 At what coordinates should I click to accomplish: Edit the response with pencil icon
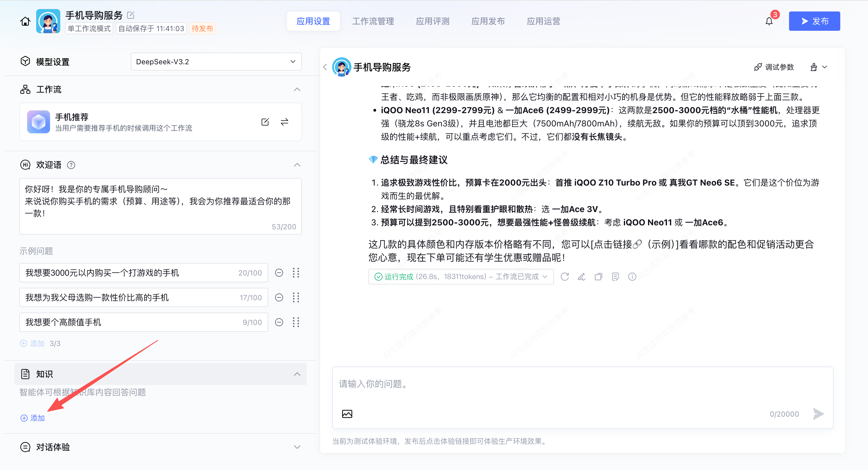(582, 276)
